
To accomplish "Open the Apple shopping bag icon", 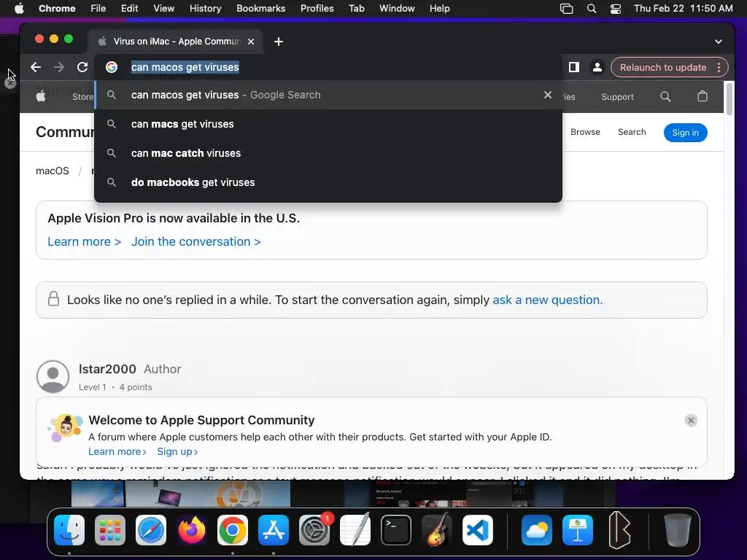I will (703, 96).
